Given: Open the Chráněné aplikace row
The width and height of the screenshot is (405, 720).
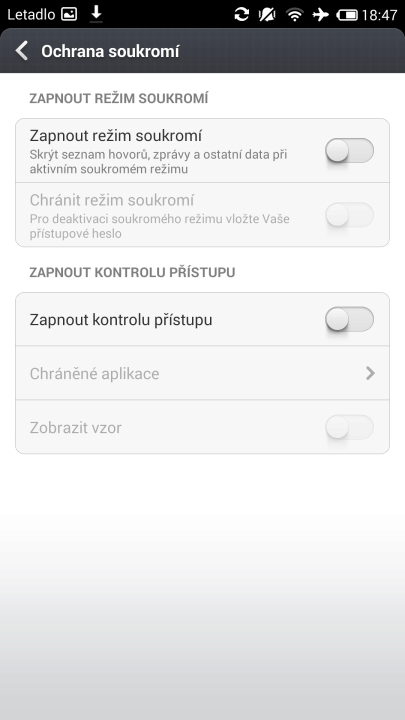Looking at the screenshot, I should tap(202, 373).
